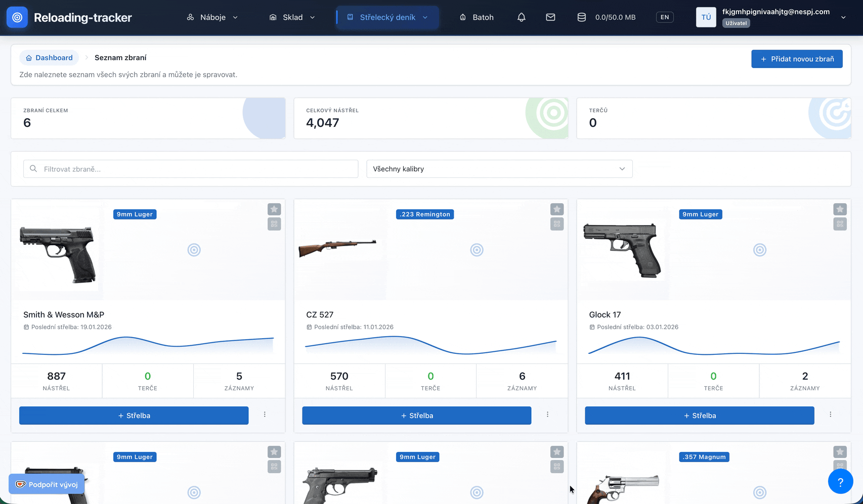Viewport: 863px width, 504px height.
Task: Click the grid icon on Smith & Wesson card
Action: click(x=274, y=224)
